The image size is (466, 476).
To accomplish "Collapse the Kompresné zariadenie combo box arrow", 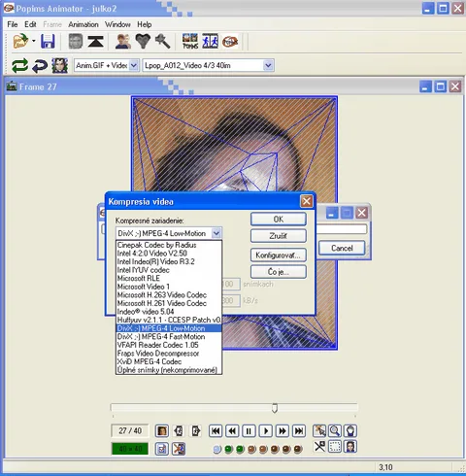I will point(216,233).
